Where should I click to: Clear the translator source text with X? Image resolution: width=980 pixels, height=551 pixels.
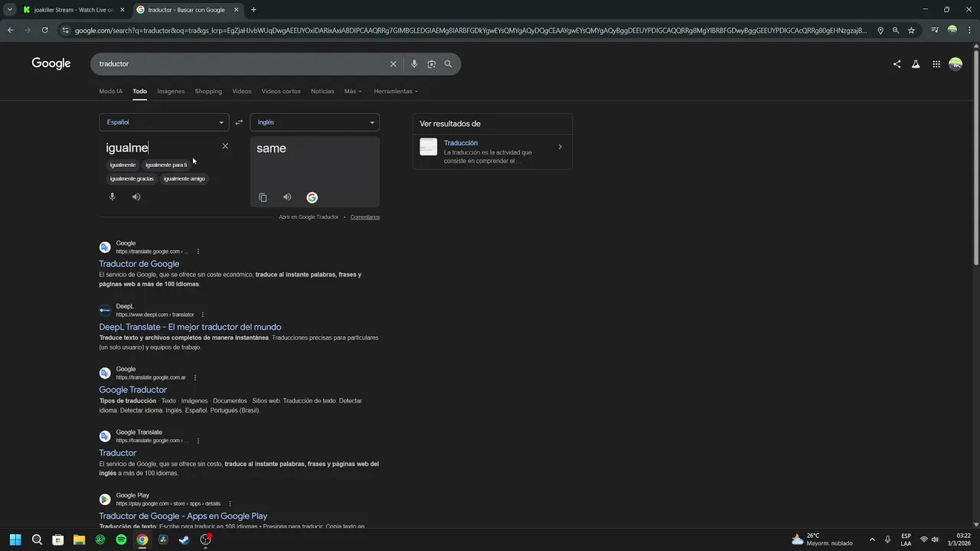pos(225,146)
